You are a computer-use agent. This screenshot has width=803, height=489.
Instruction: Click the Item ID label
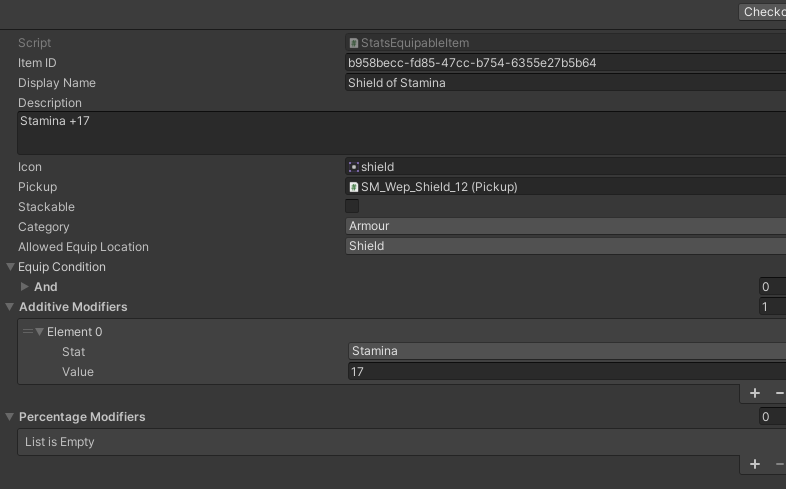click(x=37, y=63)
